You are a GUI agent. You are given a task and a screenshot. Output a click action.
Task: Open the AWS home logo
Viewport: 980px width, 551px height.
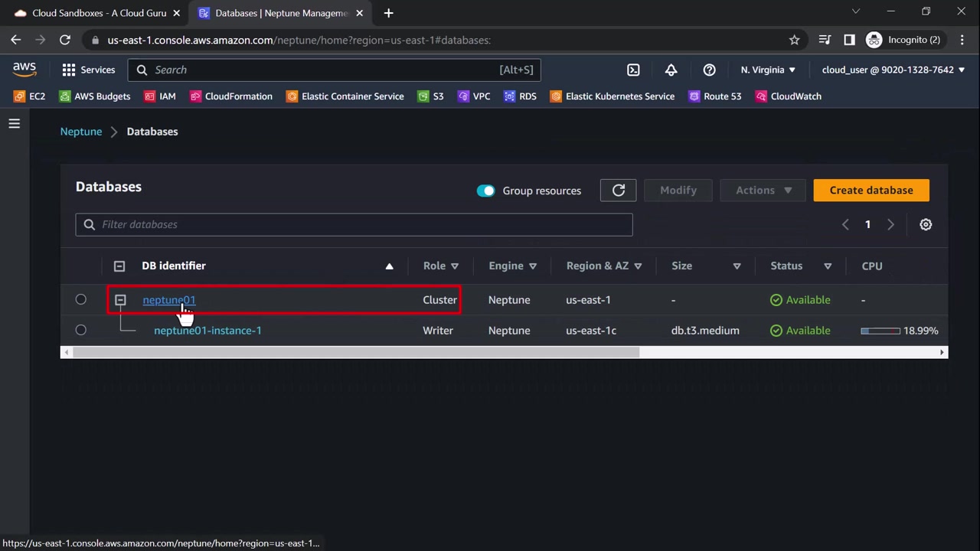coord(24,70)
